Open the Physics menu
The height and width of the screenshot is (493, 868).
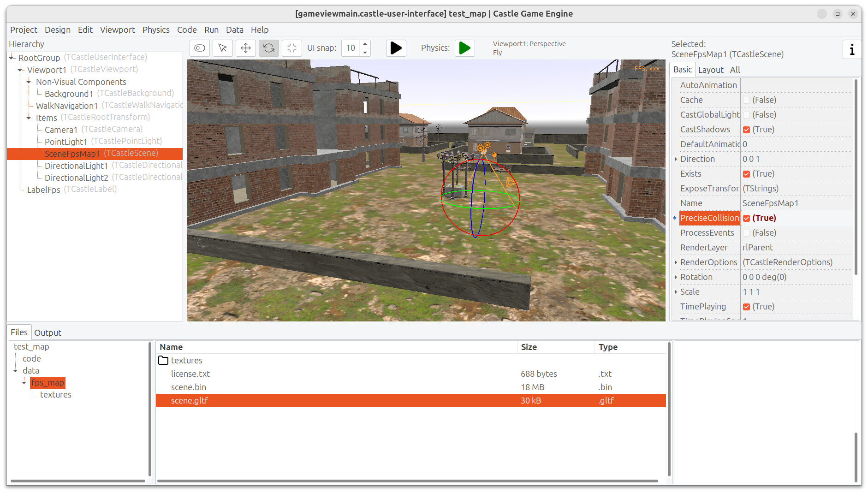point(156,30)
